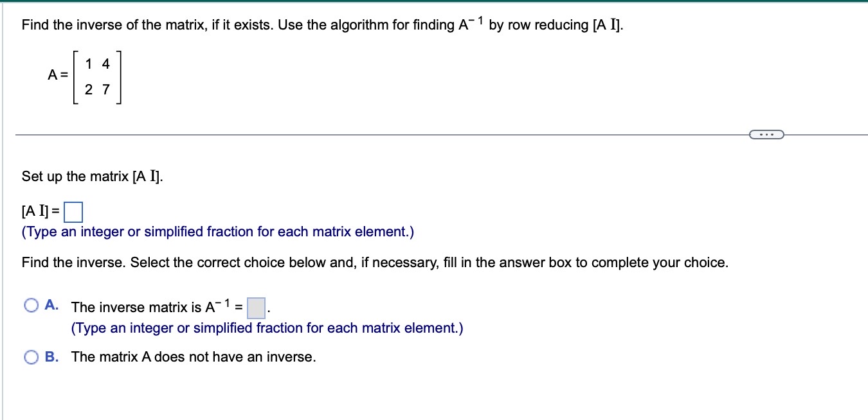Screen dimensions: 868x420
Task: Select the unselected circle beside choice A
Action: 30,306
